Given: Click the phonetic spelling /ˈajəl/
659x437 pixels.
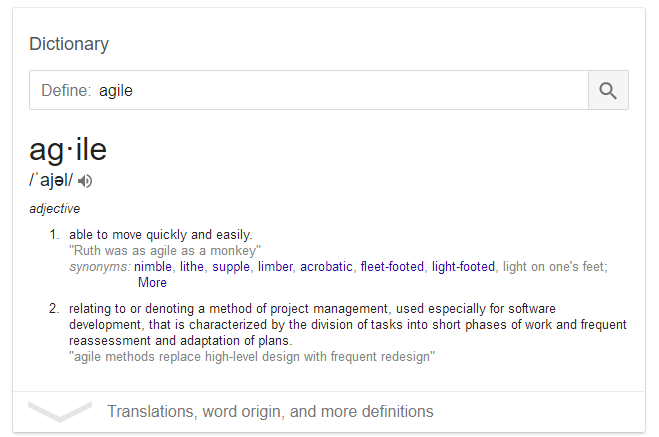Looking at the screenshot, I should click(x=51, y=181).
